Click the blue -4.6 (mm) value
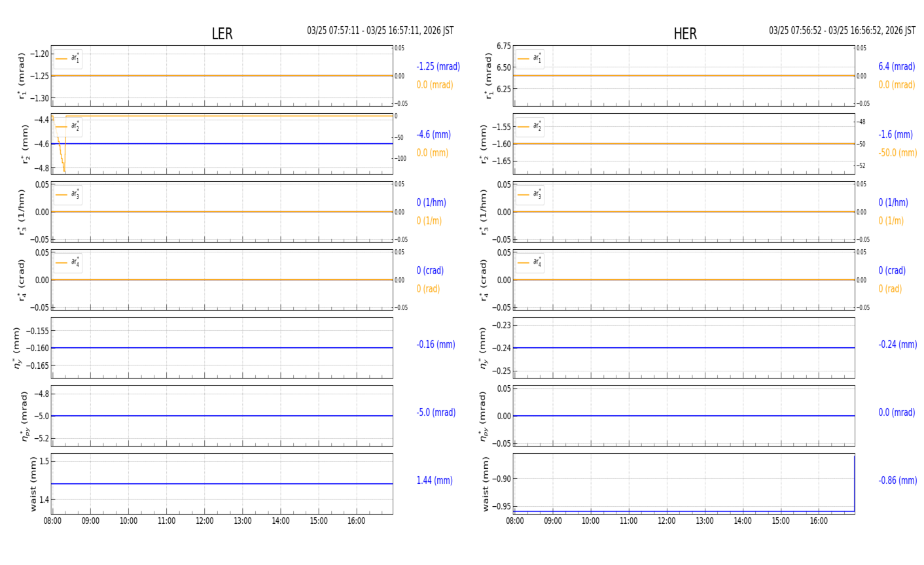924x565 pixels. pyautogui.click(x=434, y=135)
